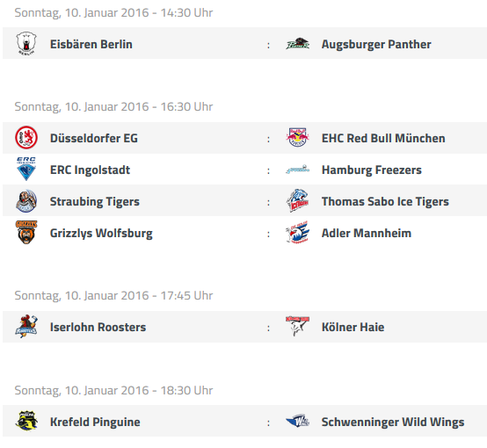Click the Straubing Tigers logo
Screen dimensions: 487x448
pyautogui.click(x=26, y=201)
